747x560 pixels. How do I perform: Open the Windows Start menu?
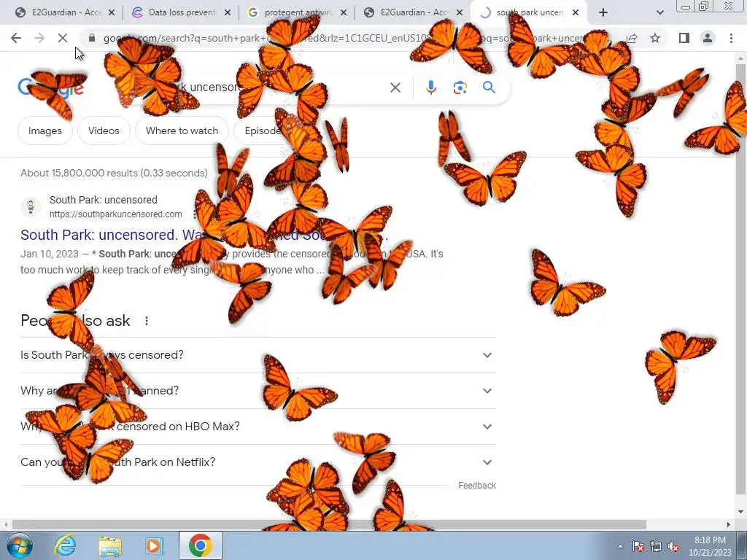[20, 545]
